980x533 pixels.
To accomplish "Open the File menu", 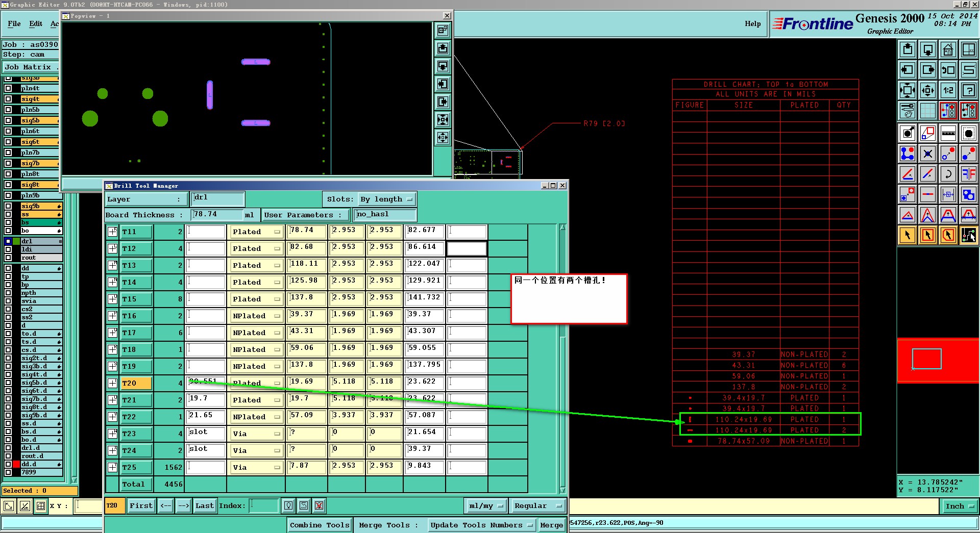I will (x=14, y=23).
